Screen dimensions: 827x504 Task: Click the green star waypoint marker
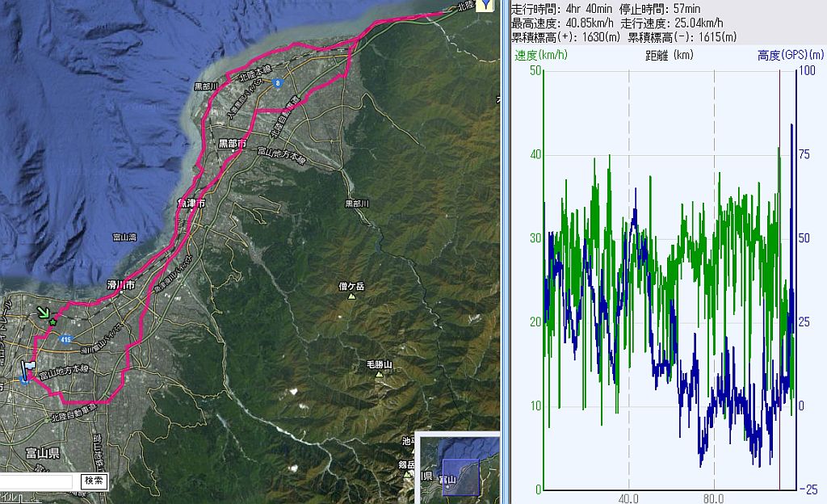(x=53, y=322)
